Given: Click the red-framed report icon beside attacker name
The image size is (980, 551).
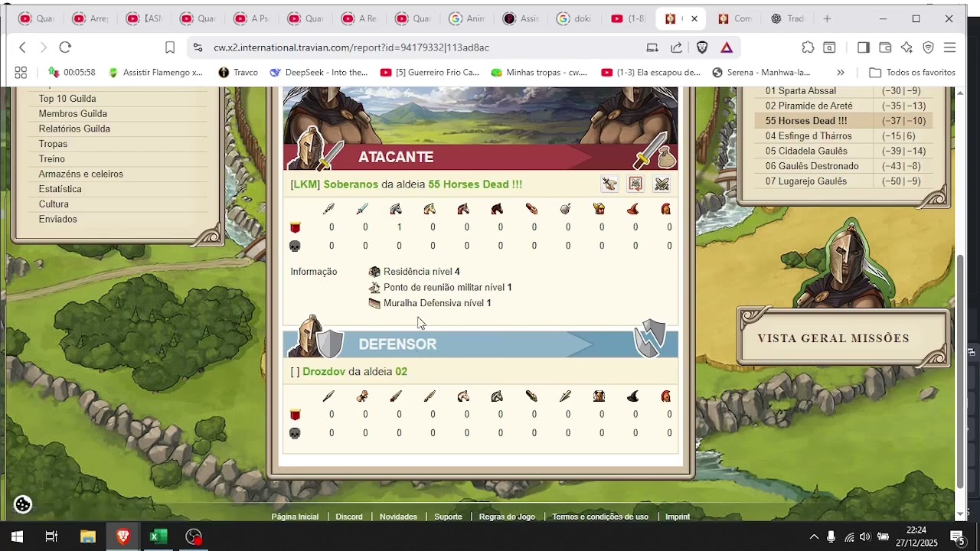Looking at the screenshot, I should (x=635, y=184).
